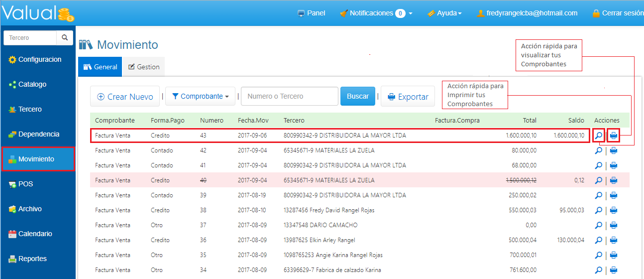This screenshot has width=644, height=279.
Task: Focus the Numero o Tercero search field
Action: tap(289, 96)
